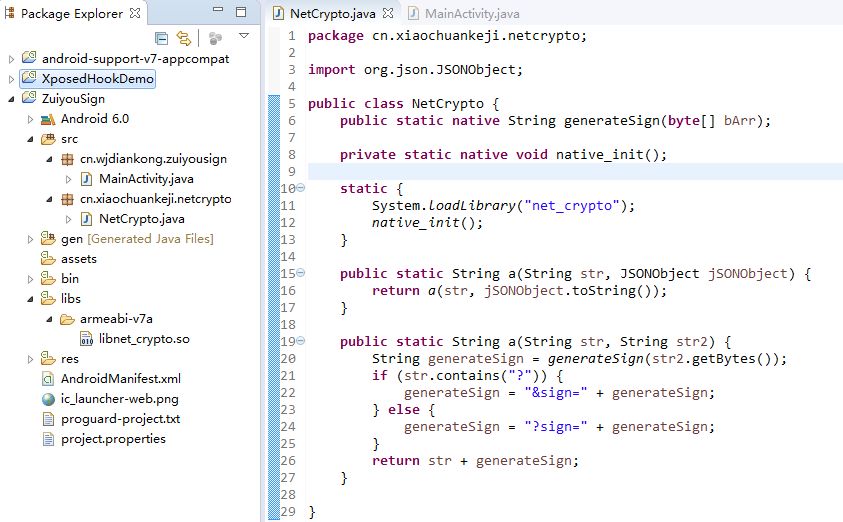Open Package Explorer view menu triangle
Image resolution: width=843 pixels, height=522 pixels.
[x=244, y=36]
